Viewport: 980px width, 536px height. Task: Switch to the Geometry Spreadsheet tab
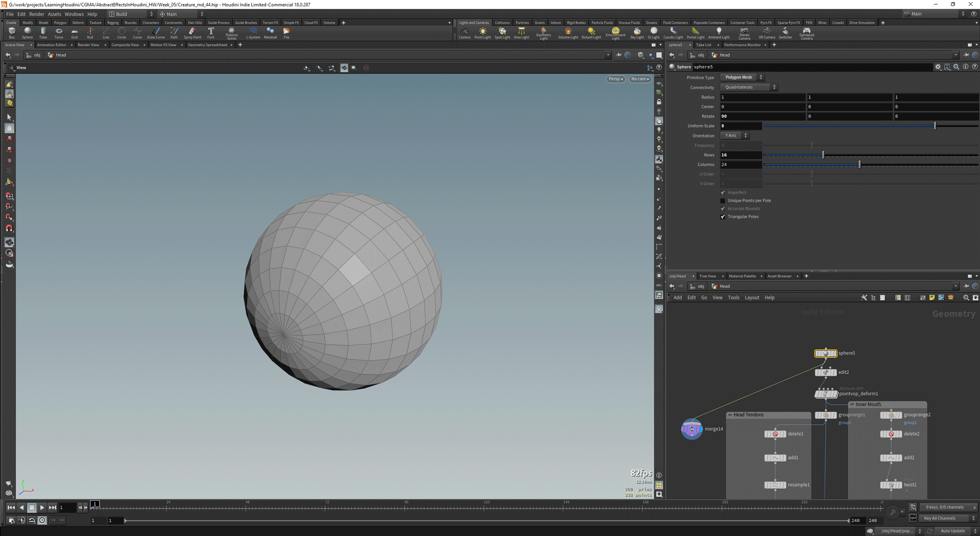point(207,45)
